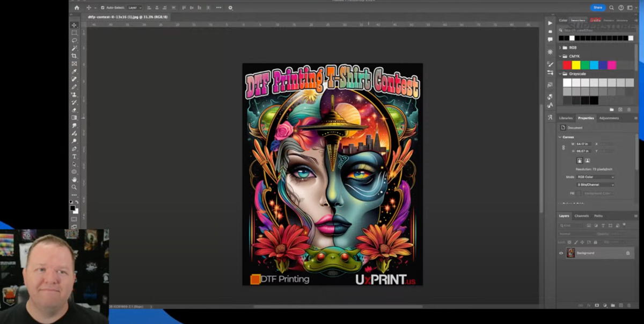Click the Share button
The height and width of the screenshot is (324, 644).
tap(598, 8)
